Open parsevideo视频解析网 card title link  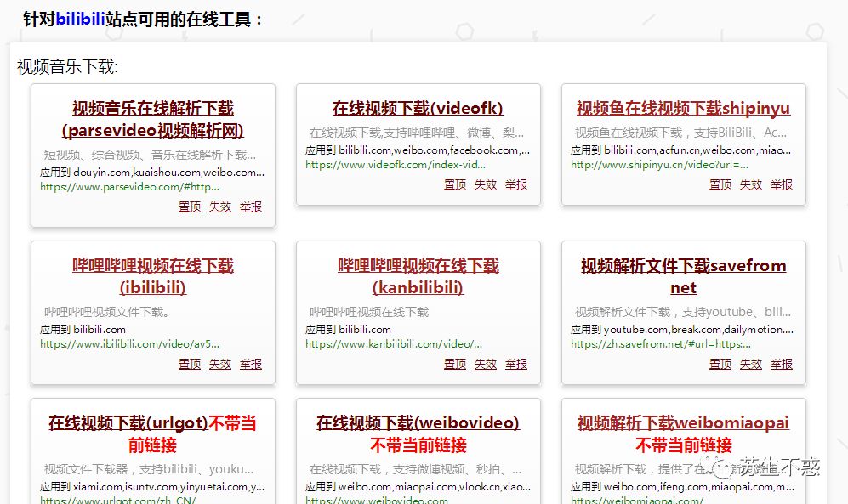click(x=153, y=119)
